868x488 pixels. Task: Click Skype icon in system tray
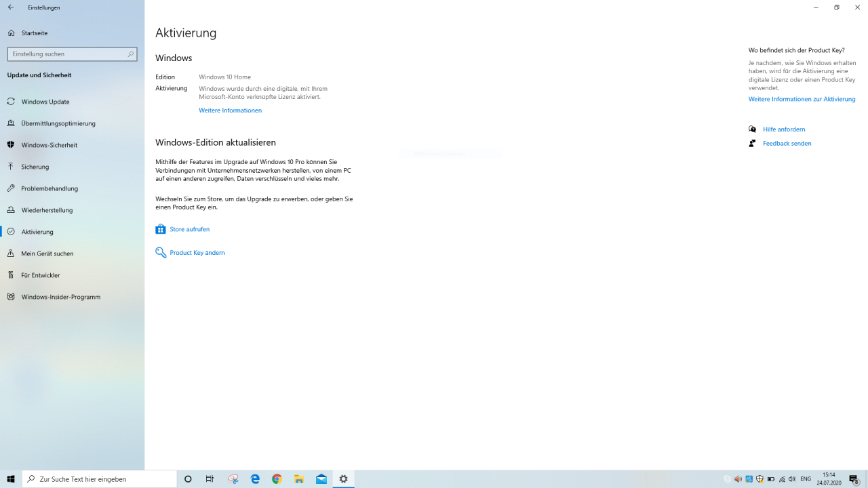pyautogui.click(x=728, y=479)
